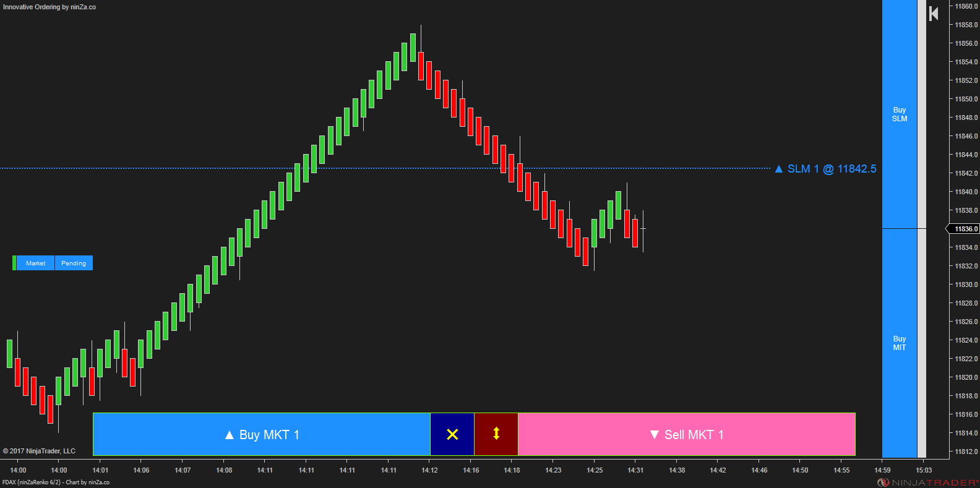Click the white down triangle in Sell MKT
Viewport: 980px width, 488px height.
(x=655, y=435)
